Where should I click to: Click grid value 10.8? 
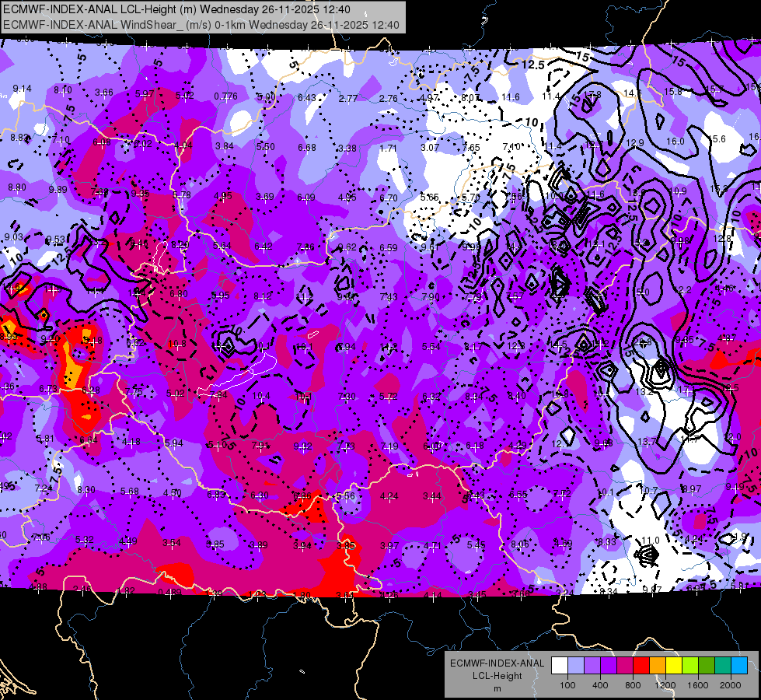tap(177, 344)
